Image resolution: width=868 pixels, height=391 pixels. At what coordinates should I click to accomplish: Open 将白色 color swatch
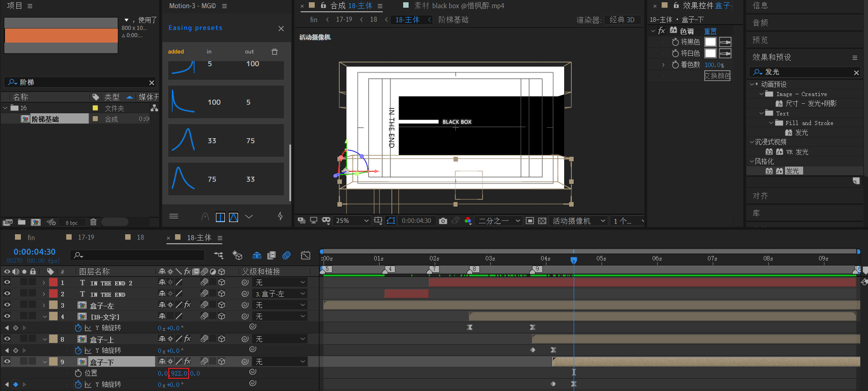coord(711,53)
